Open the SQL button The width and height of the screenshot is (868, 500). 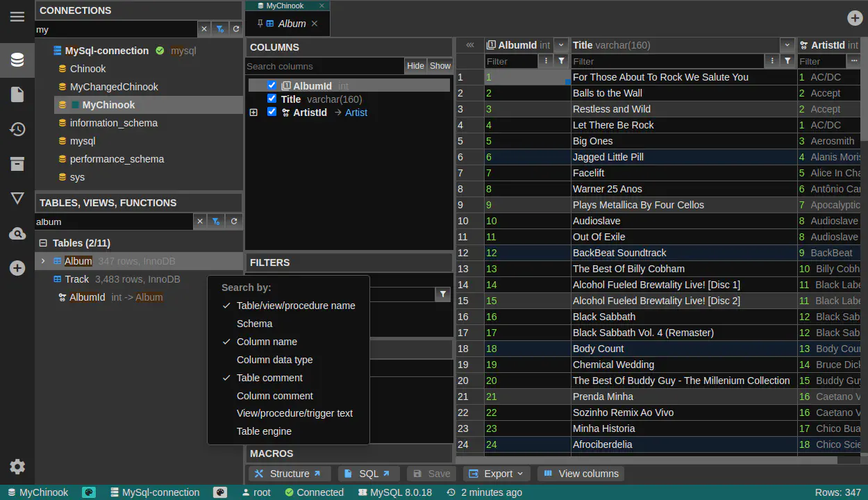pos(369,474)
